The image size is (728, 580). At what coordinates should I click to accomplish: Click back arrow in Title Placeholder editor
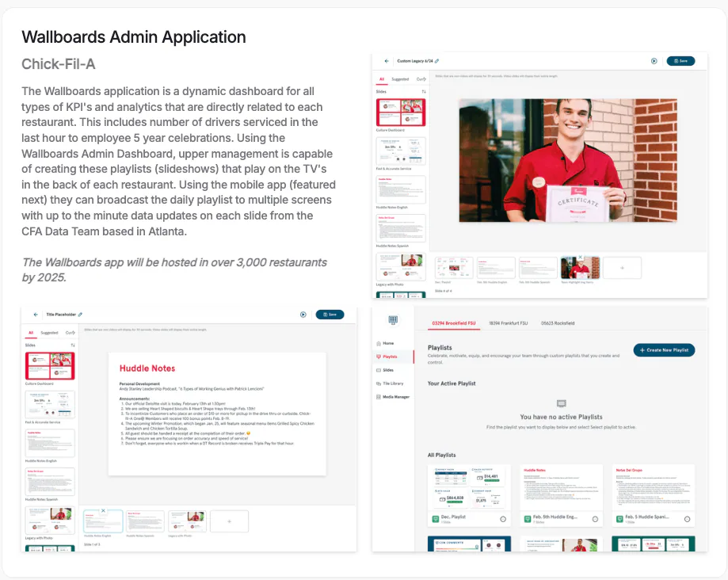tap(36, 315)
